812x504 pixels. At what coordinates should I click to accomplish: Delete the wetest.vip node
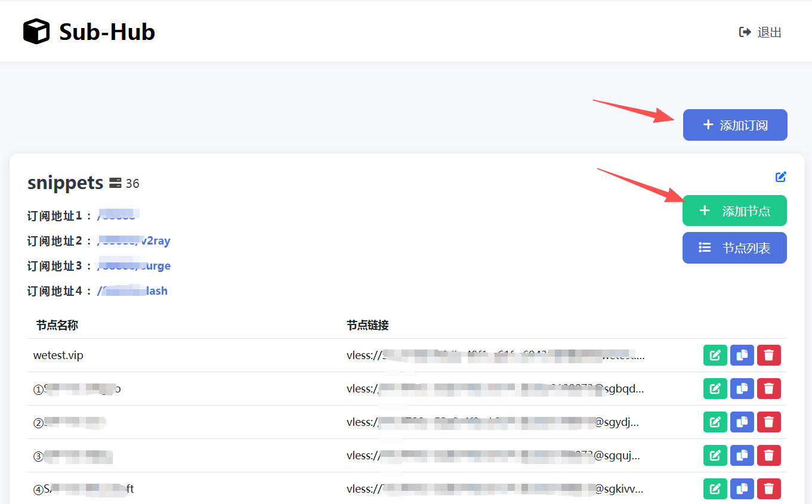[x=769, y=355]
